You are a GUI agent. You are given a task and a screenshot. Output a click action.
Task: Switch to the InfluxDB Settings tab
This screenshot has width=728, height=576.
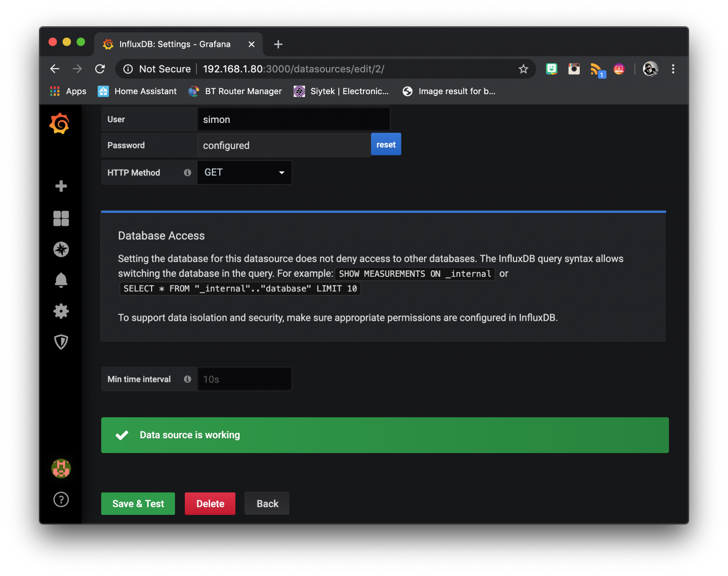click(175, 44)
